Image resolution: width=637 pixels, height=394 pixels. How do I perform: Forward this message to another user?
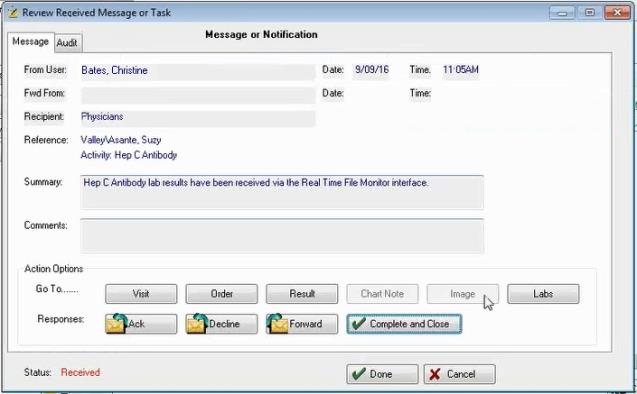[302, 324]
